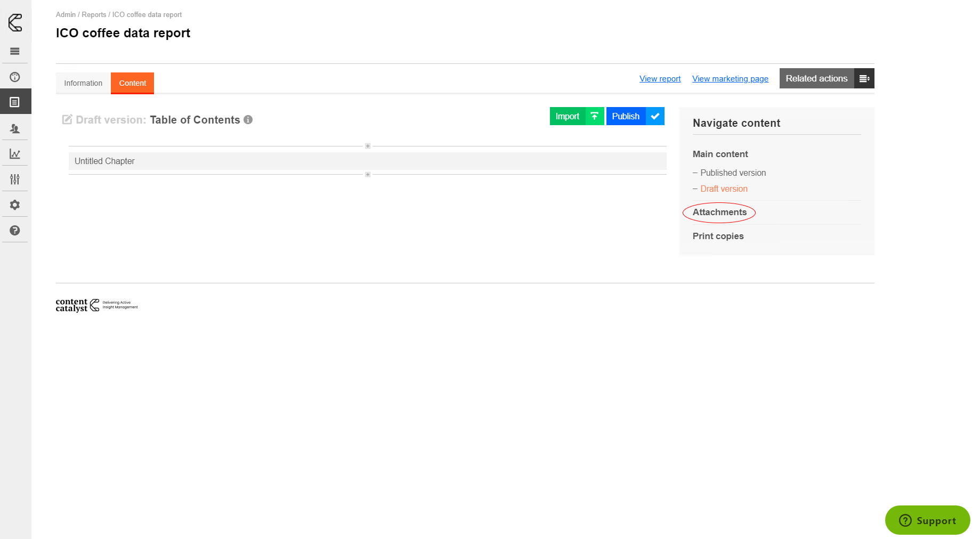The height and width of the screenshot is (539, 980).
Task: Click the Import upload arrow
Action: pyautogui.click(x=594, y=116)
